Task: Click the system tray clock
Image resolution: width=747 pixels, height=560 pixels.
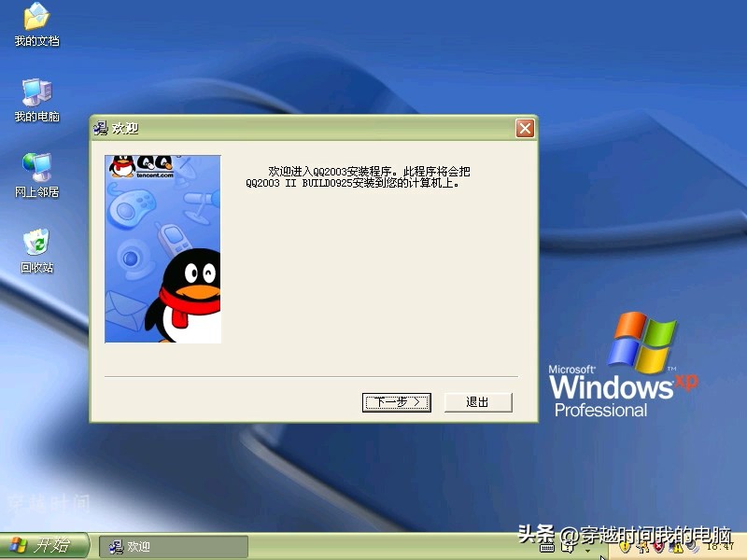Action: (720, 546)
